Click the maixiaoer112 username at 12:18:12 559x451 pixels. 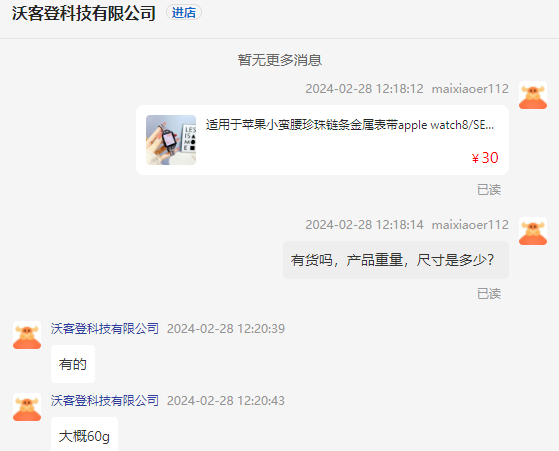click(470, 88)
